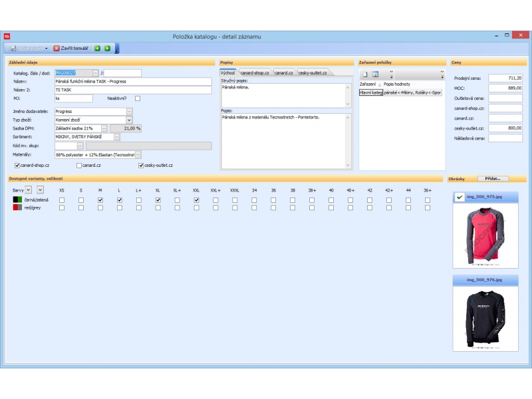Click new item icon in Zařazení položky

pyautogui.click(x=364, y=74)
